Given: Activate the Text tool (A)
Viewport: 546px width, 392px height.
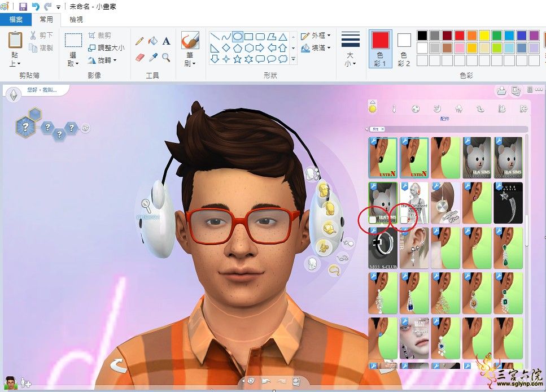Looking at the screenshot, I should point(167,41).
